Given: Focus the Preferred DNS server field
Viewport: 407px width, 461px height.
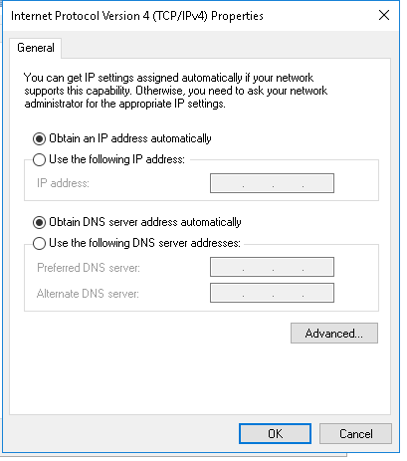Looking at the screenshot, I should 272,267.
